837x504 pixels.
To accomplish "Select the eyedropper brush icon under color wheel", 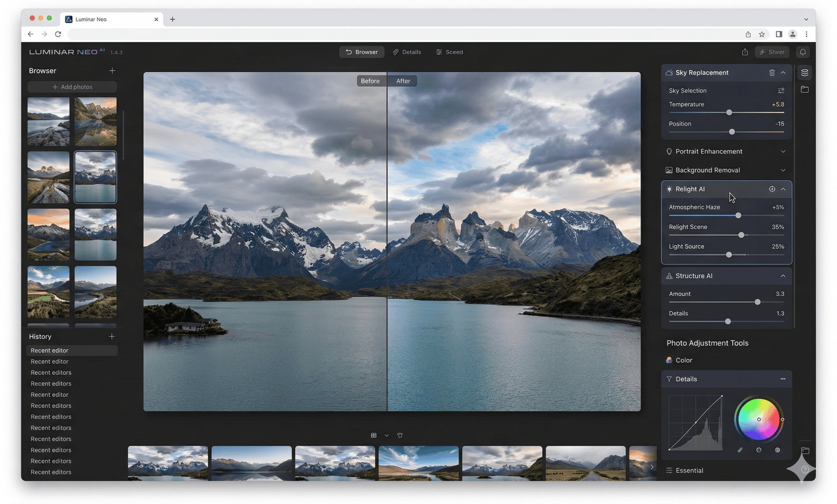I will [740, 450].
